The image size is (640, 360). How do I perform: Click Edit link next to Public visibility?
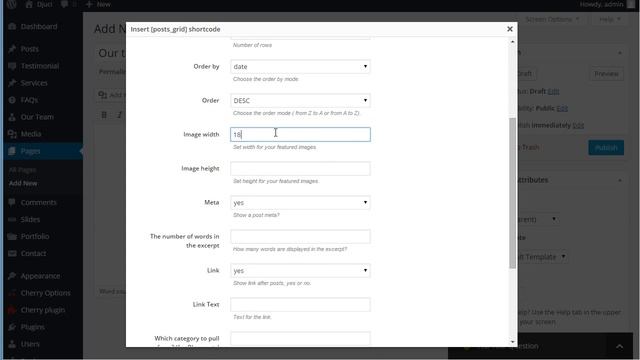tap(562, 109)
